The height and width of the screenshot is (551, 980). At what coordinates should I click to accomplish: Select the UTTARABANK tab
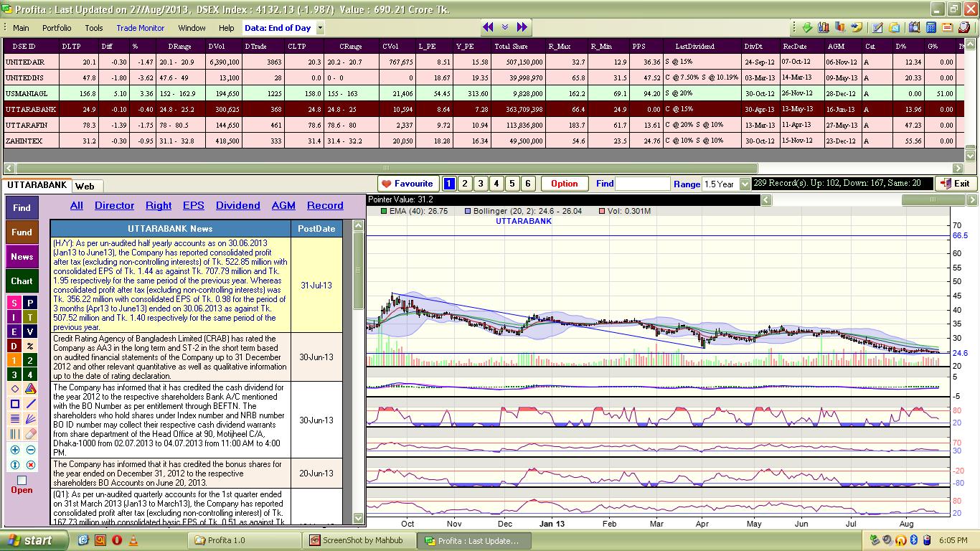click(x=37, y=185)
